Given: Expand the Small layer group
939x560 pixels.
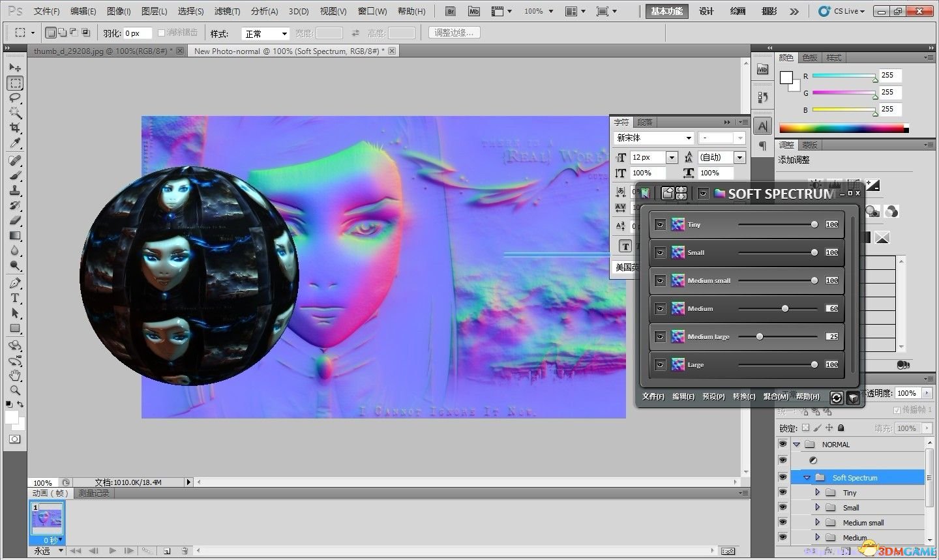Looking at the screenshot, I should [x=817, y=507].
